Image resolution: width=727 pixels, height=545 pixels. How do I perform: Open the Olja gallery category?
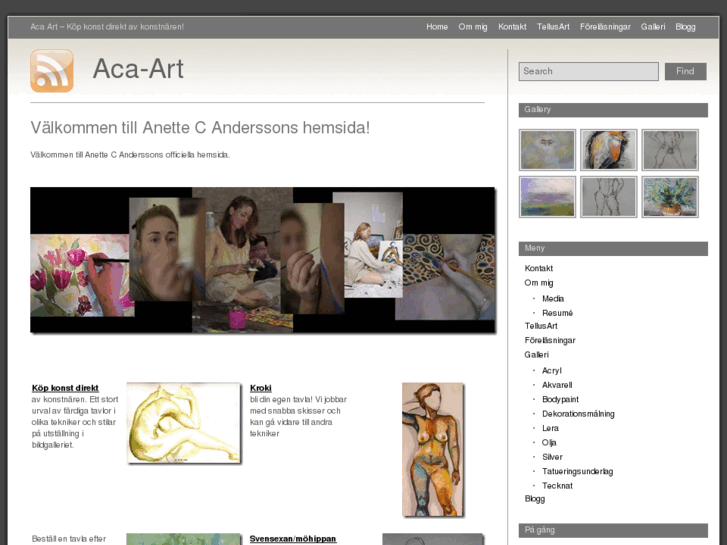point(549,442)
